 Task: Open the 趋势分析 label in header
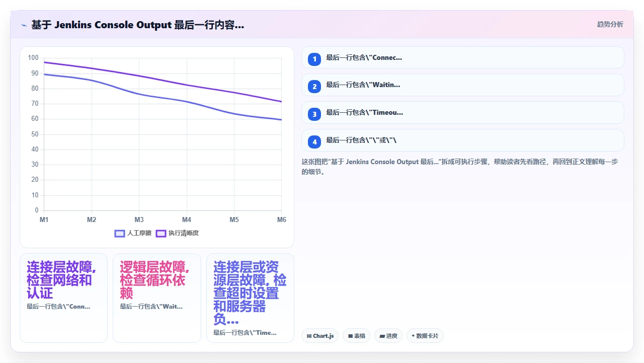click(610, 24)
